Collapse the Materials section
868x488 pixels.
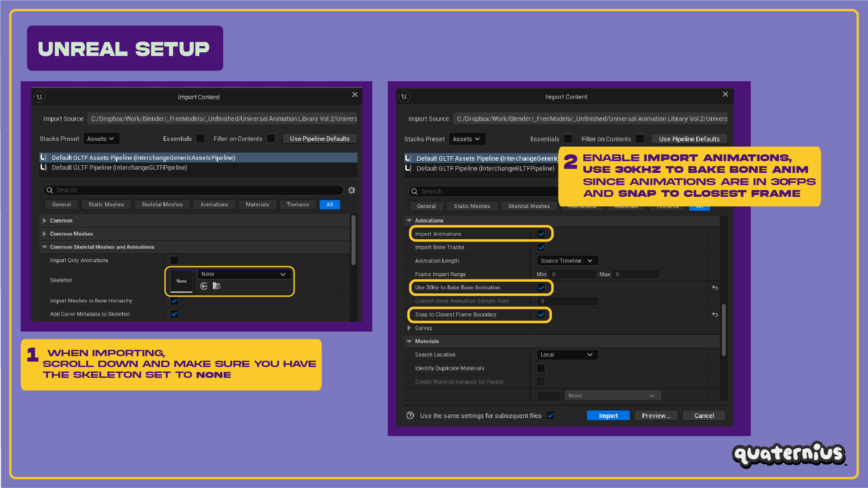point(409,341)
